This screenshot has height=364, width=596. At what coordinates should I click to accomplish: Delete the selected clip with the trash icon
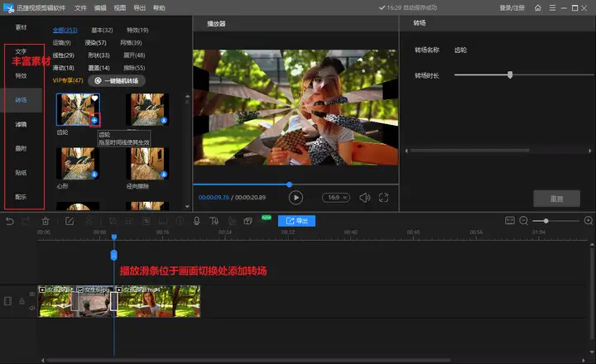46,221
